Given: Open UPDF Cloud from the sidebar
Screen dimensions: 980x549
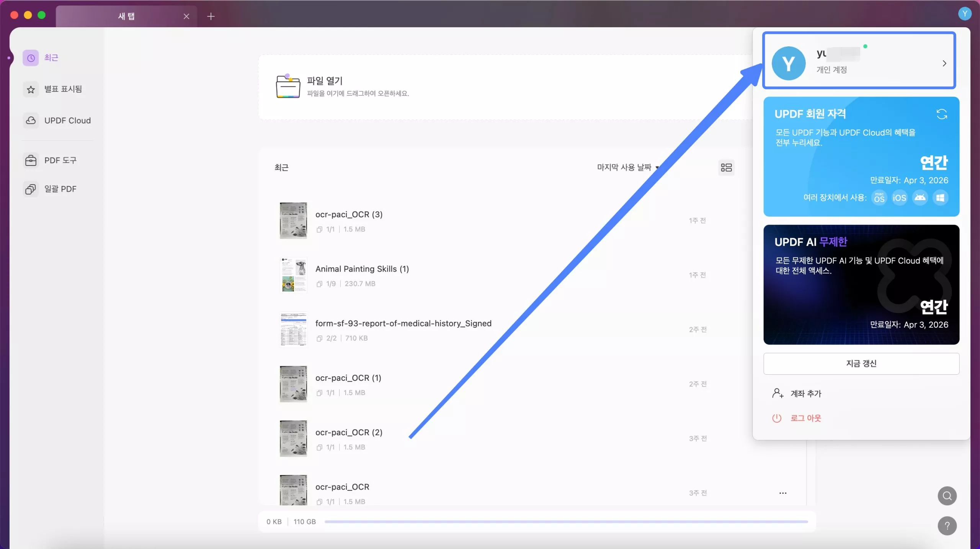Looking at the screenshot, I should [x=67, y=121].
